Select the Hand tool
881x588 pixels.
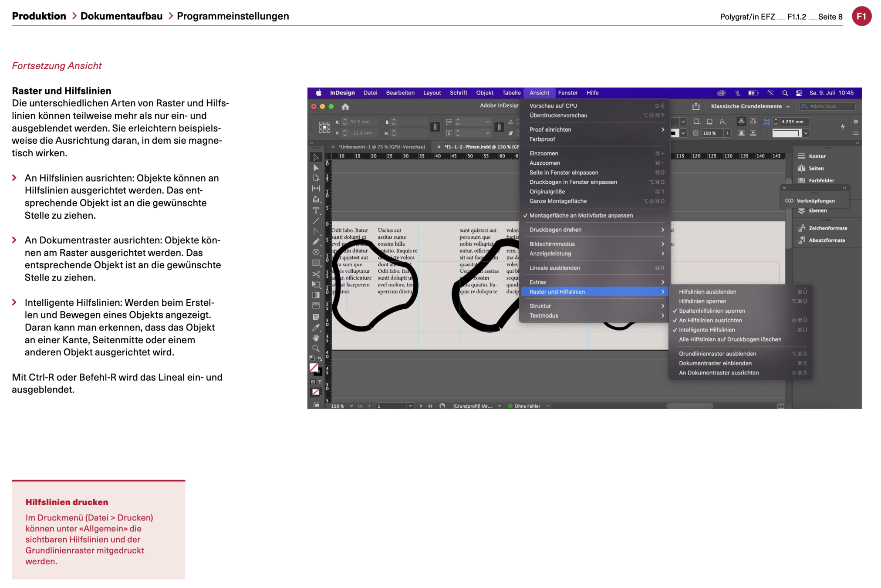point(316,338)
